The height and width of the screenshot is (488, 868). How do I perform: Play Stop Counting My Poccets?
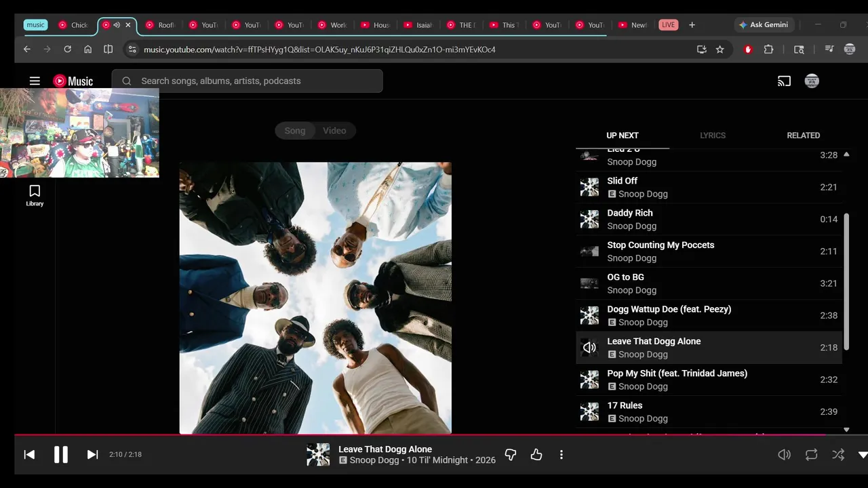[709, 251]
